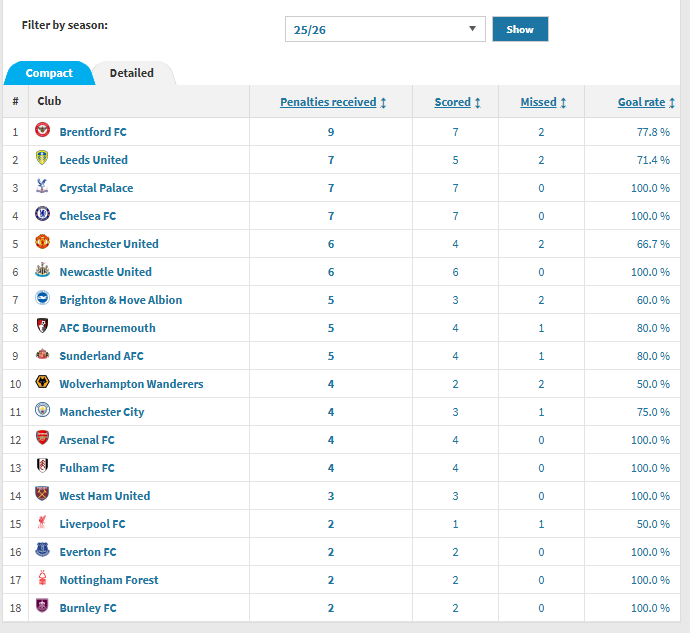Click sort arrows beside Goal rate
The height and width of the screenshot is (633, 690).
coord(672,103)
